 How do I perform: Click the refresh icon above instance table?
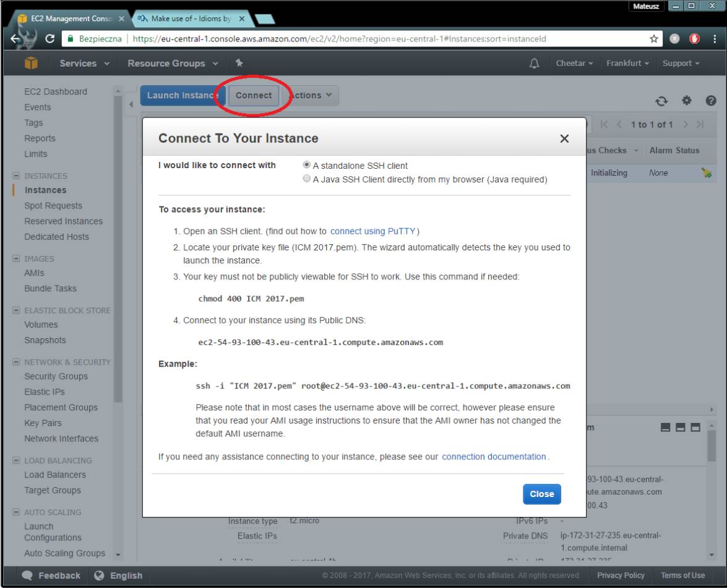click(661, 100)
